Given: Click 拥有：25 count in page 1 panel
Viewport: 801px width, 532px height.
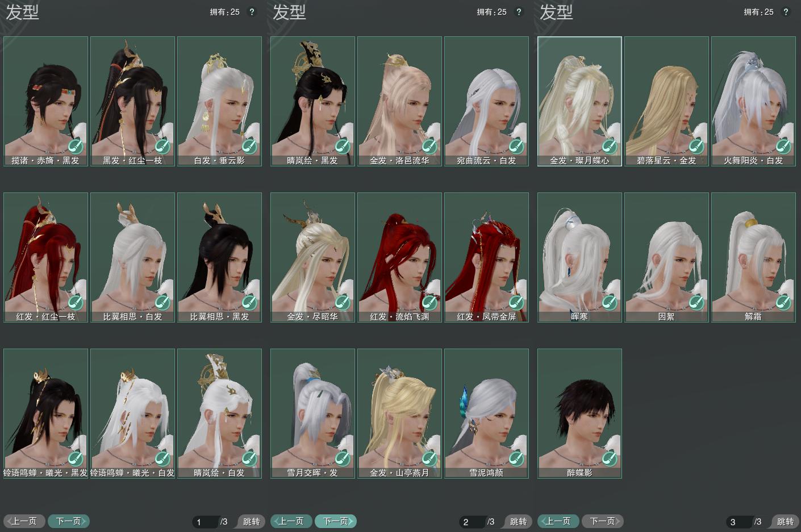Looking at the screenshot, I should pyautogui.click(x=225, y=12).
